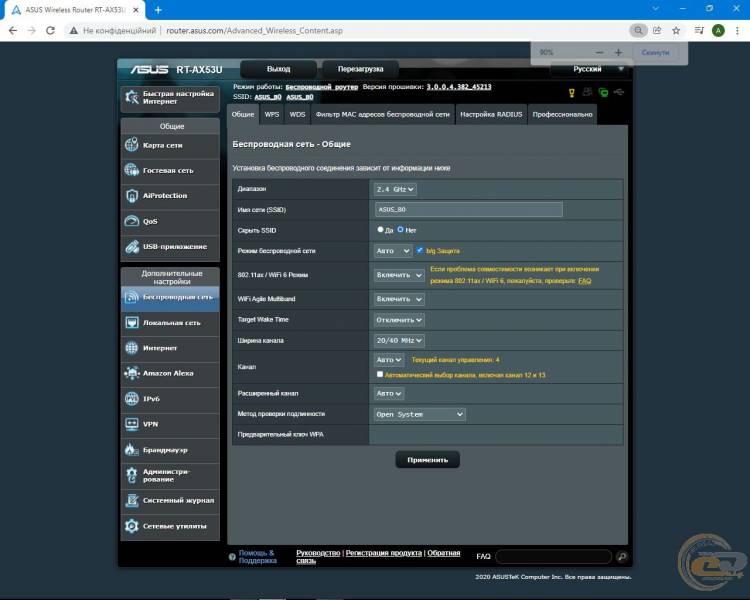Open AiProtection shield icon
The height and width of the screenshot is (600, 750).
click(x=132, y=196)
